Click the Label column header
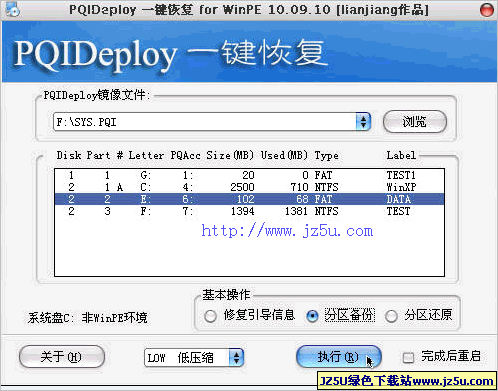 point(401,155)
